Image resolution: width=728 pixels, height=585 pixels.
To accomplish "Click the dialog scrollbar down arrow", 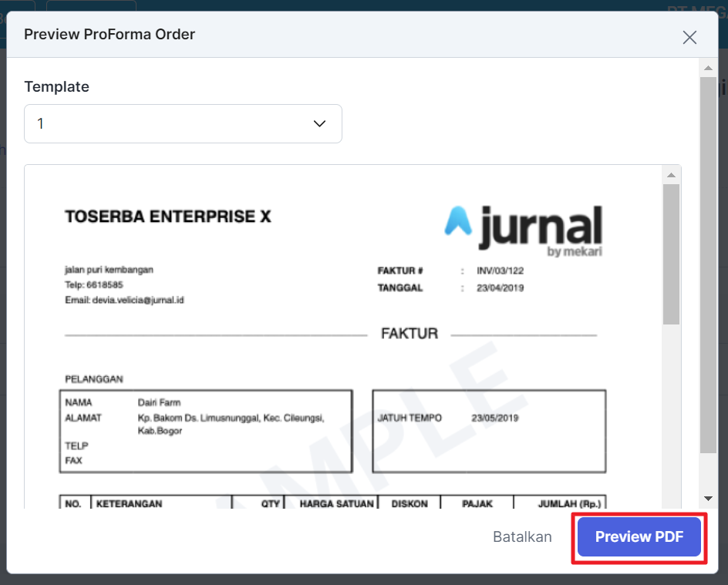I will click(708, 499).
